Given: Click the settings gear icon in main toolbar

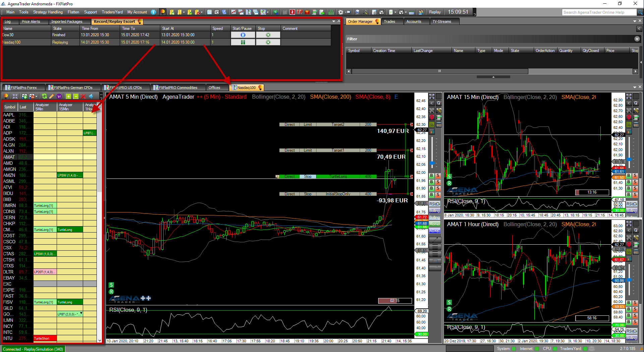Looking at the screenshot, I should [341, 12].
